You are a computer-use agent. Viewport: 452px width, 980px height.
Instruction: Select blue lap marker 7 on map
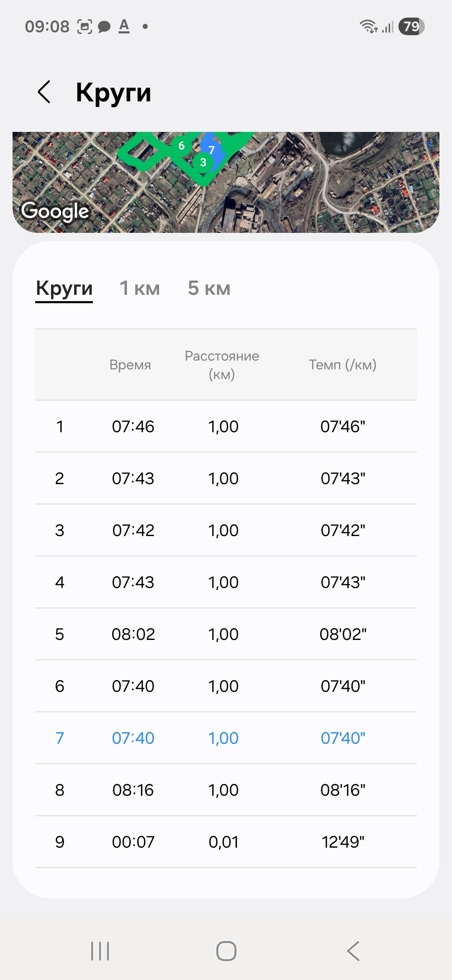pos(211,150)
